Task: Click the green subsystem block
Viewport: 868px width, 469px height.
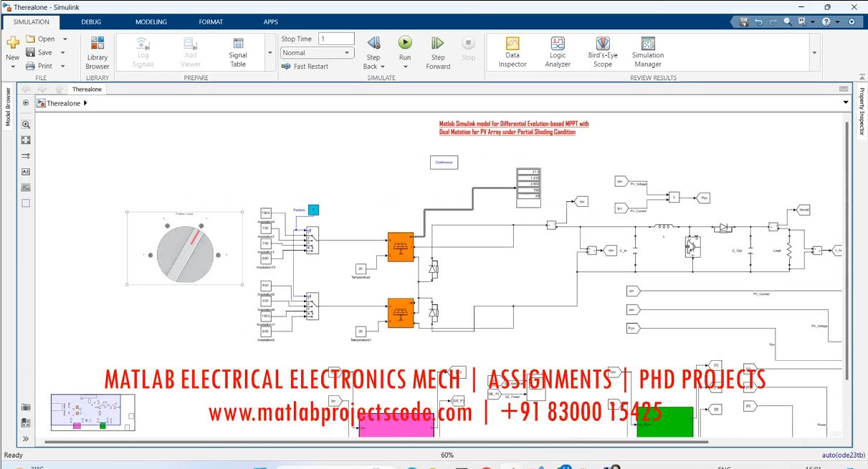Action: [665, 422]
